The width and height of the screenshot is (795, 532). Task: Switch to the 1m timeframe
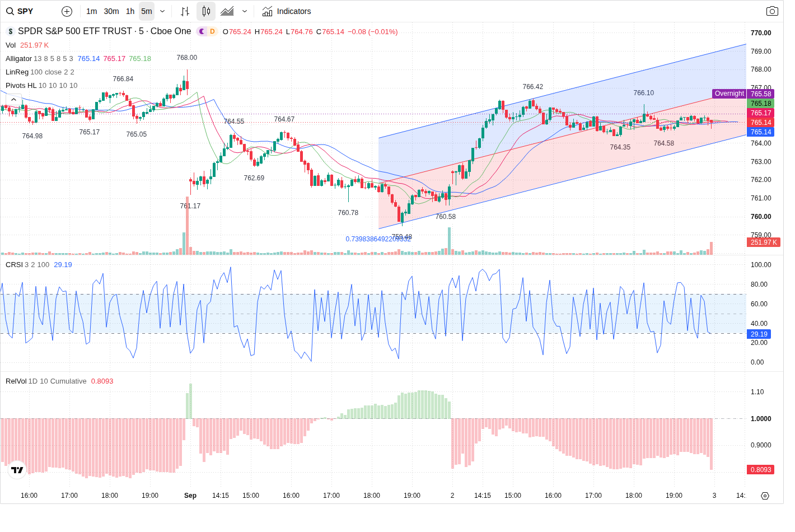point(92,11)
